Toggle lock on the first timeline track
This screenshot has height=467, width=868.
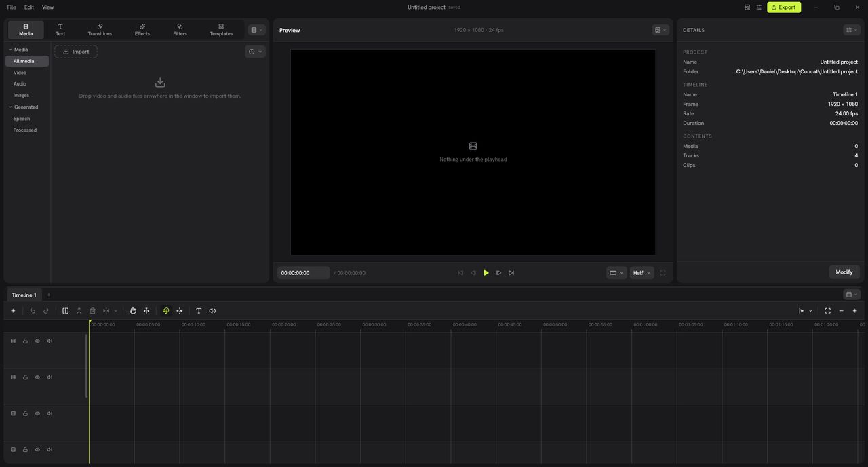(25, 341)
